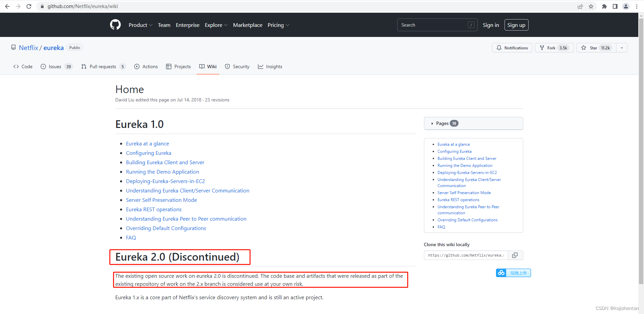
Task: Go back with browser back arrow
Action: (x=7, y=6)
